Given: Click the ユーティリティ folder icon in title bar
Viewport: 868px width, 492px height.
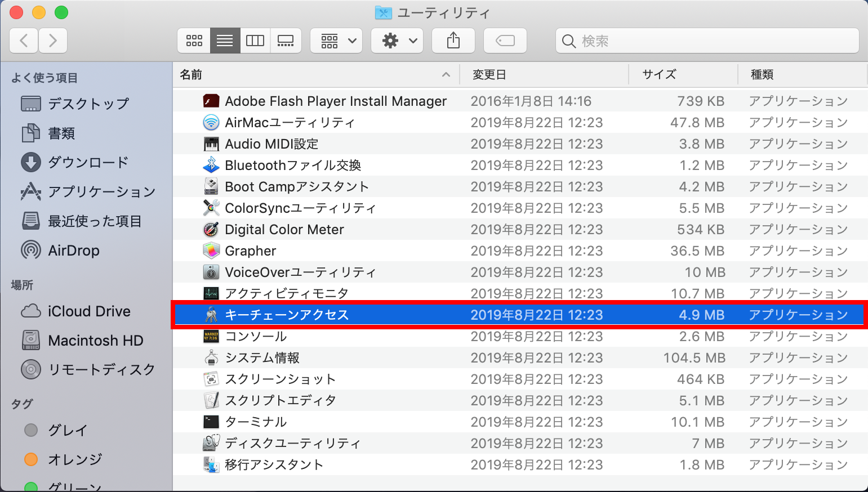Looking at the screenshot, I should 384,12.
